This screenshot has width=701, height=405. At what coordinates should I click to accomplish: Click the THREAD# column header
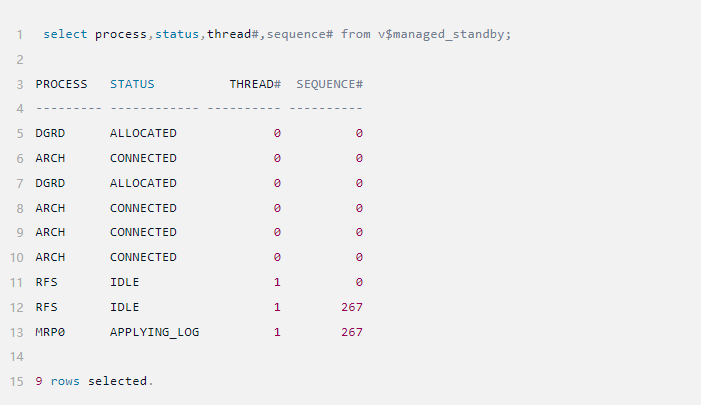[255, 84]
